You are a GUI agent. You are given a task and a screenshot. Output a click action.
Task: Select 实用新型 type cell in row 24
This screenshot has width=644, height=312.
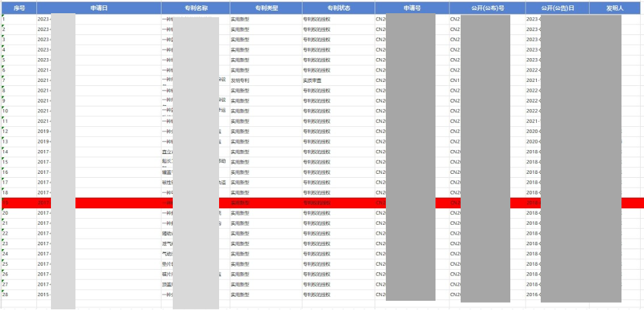pyautogui.click(x=266, y=254)
